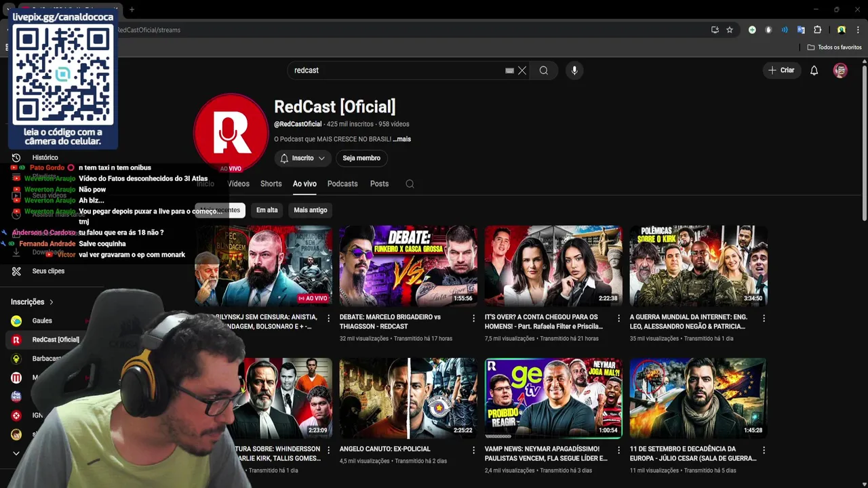Open options menu for Bilynskj Sem Censura video

(x=329, y=318)
